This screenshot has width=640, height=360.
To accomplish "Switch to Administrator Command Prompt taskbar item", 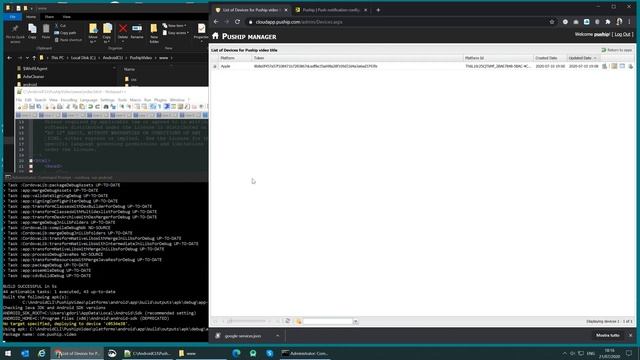I will point(305,353).
